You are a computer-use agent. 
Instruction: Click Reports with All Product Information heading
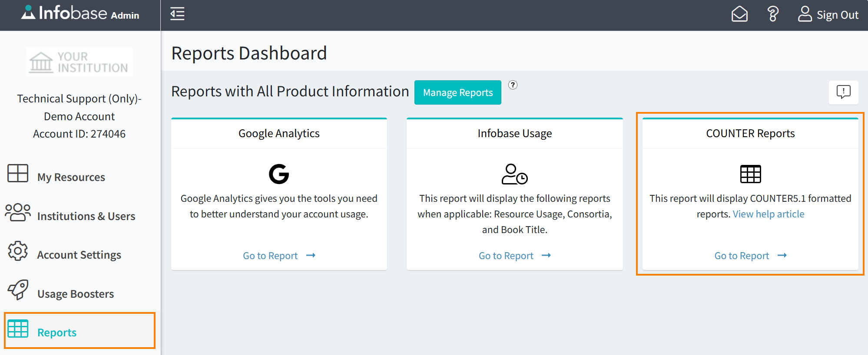click(x=290, y=92)
